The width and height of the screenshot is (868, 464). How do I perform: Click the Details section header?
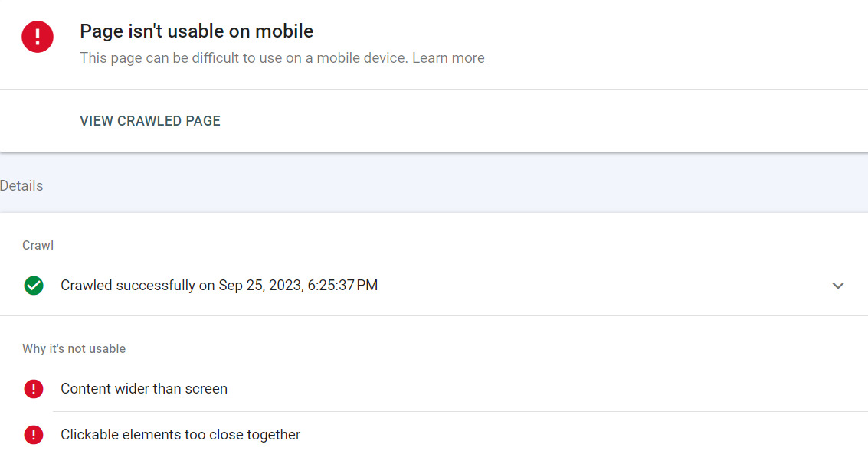(x=21, y=186)
